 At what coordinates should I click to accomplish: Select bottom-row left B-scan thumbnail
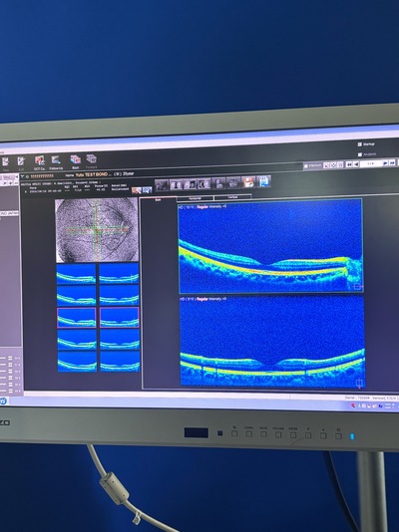78,362
